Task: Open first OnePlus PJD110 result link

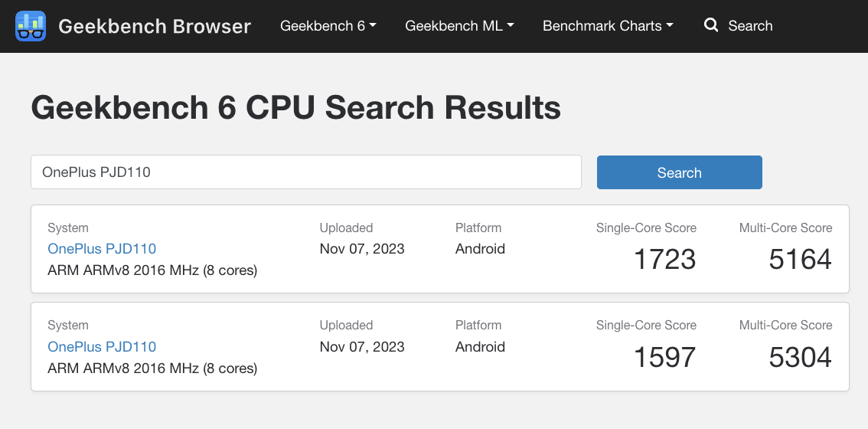Action: [x=102, y=248]
